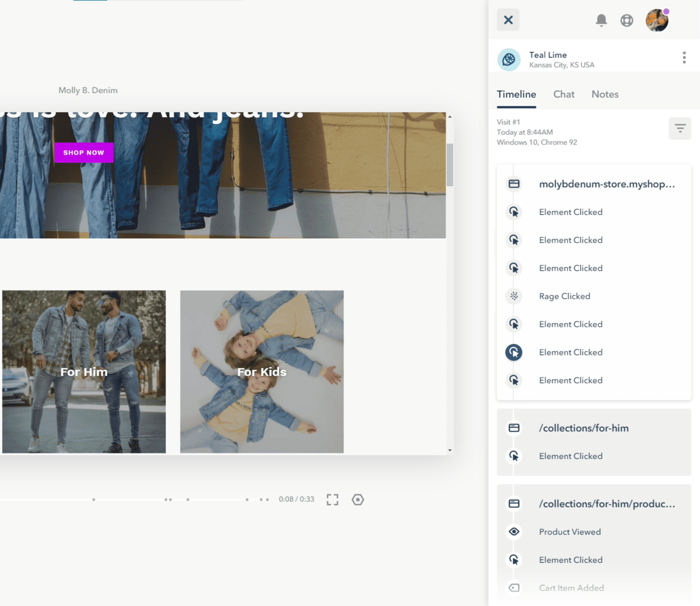The height and width of the screenshot is (606, 700).
Task: Open the three-dot visitor options menu
Action: click(x=684, y=58)
